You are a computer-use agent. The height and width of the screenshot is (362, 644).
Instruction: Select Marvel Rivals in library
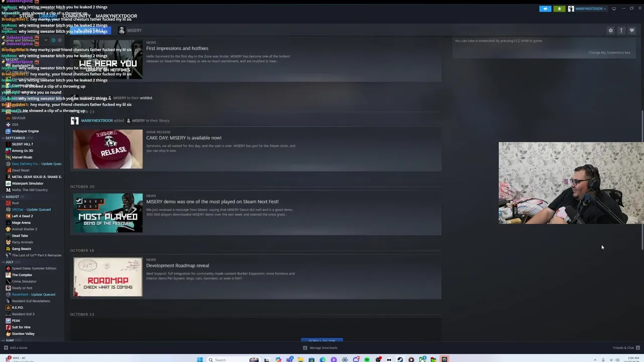pyautogui.click(x=22, y=157)
